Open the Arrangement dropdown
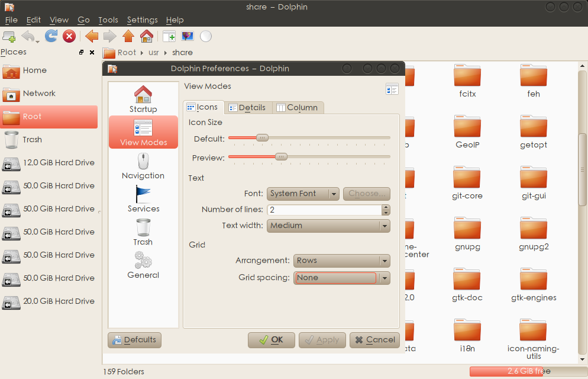 pyautogui.click(x=342, y=261)
